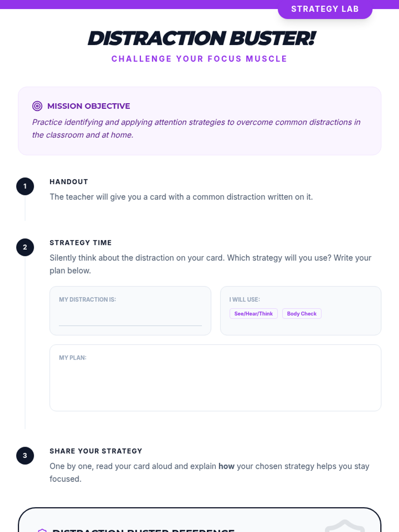Select the Body Check strategy chip
Image resolution: width=399 pixels, height=532 pixels.
coord(302,314)
